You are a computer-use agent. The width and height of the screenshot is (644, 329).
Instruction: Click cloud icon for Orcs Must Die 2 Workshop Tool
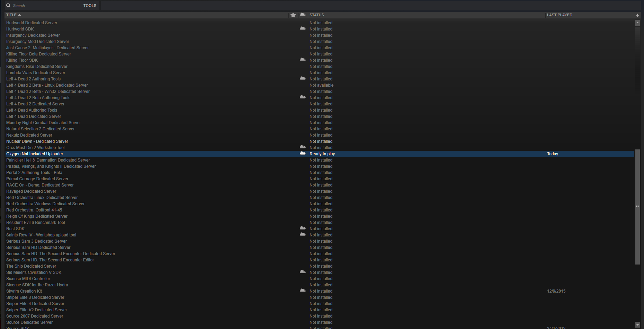[303, 147]
